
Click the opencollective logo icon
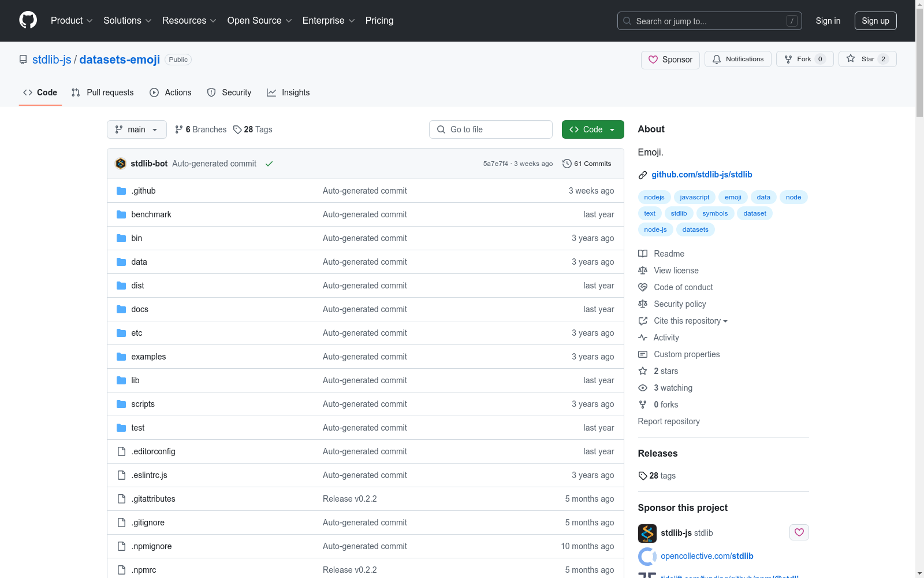[x=647, y=556]
